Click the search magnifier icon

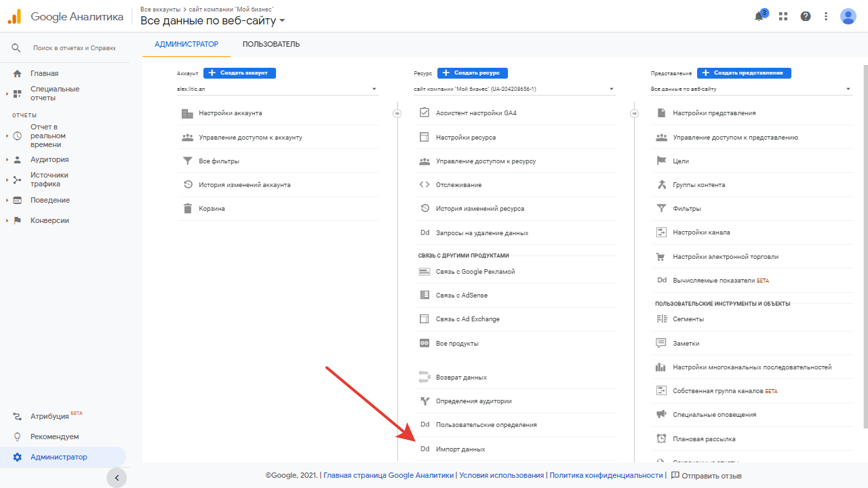[x=16, y=48]
